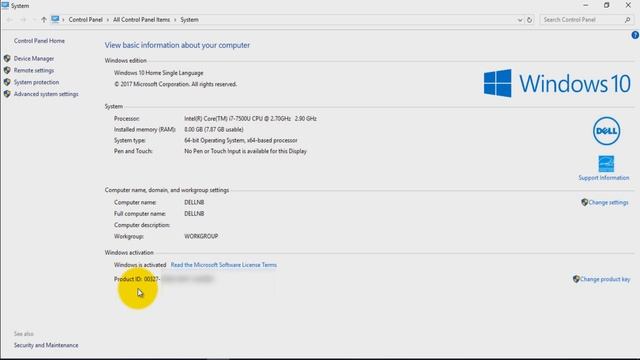Click the Dell logo
Image resolution: width=640 pixels, height=360 pixels.
607,131
